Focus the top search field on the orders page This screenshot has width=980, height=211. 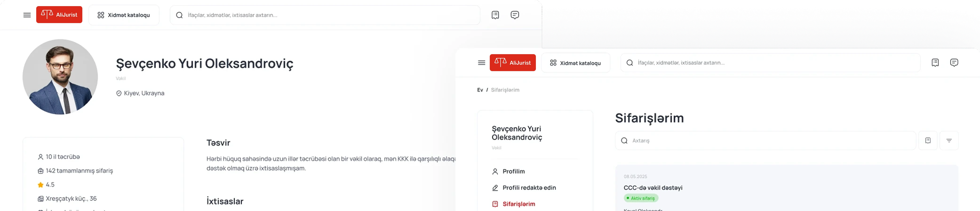(x=770, y=63)
